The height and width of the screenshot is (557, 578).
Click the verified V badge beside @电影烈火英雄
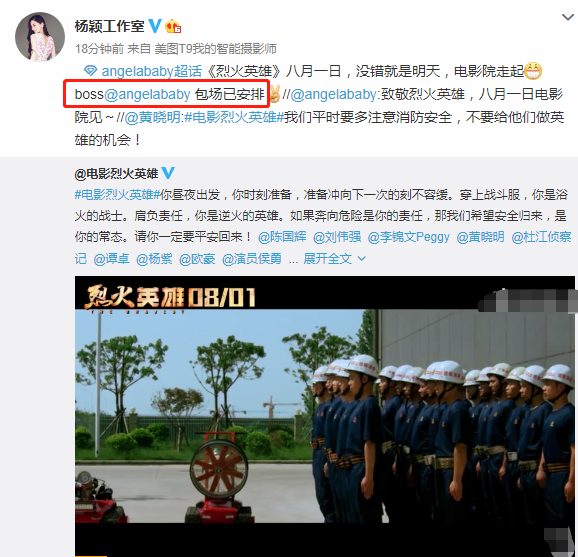(x=168, y=173)
